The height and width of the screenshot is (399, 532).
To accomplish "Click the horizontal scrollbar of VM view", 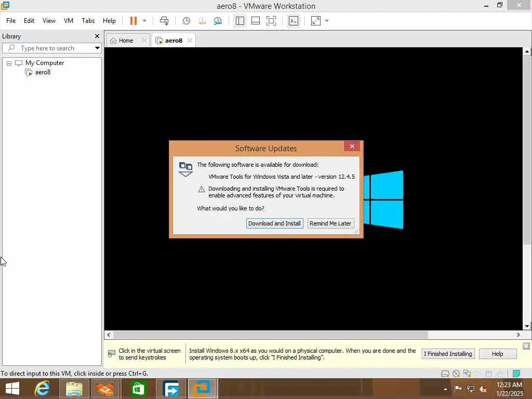I will (271, 335).
